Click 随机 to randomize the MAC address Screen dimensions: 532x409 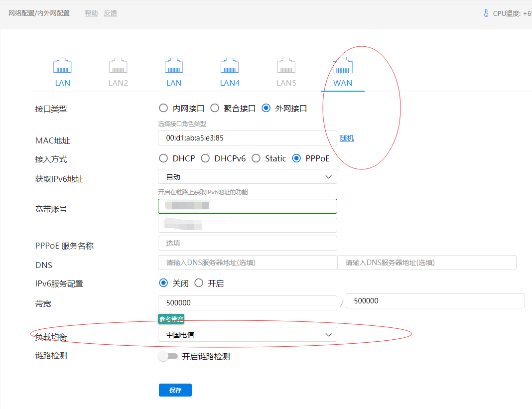[x=347, y=138]
